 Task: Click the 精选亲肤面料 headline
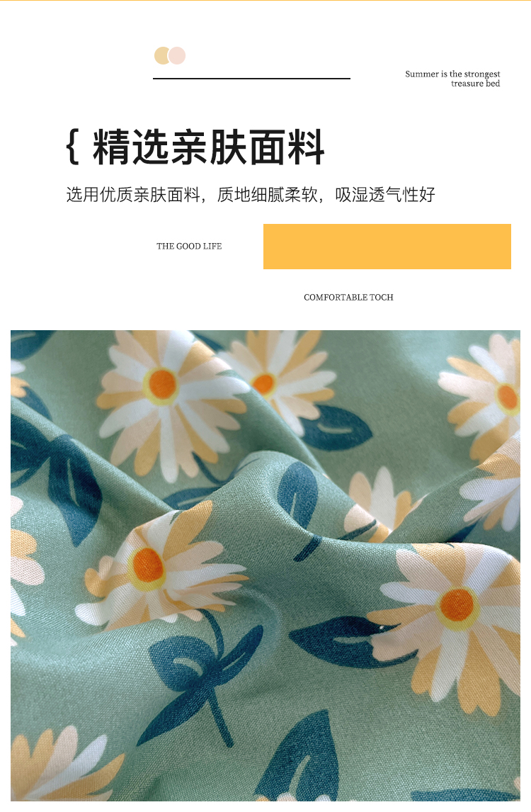click(x=209, y=147)
